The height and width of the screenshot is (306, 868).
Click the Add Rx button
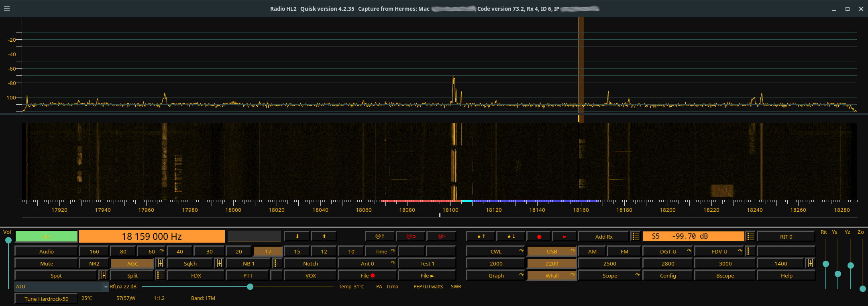click(603, 237)
